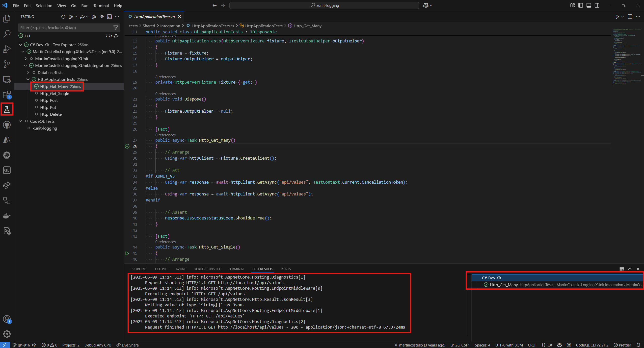The width and height of the screenshot is (644, 348).
Task: Toggle the bottom panel layout button
Action: pyautogui.click(x=589, y=5)
